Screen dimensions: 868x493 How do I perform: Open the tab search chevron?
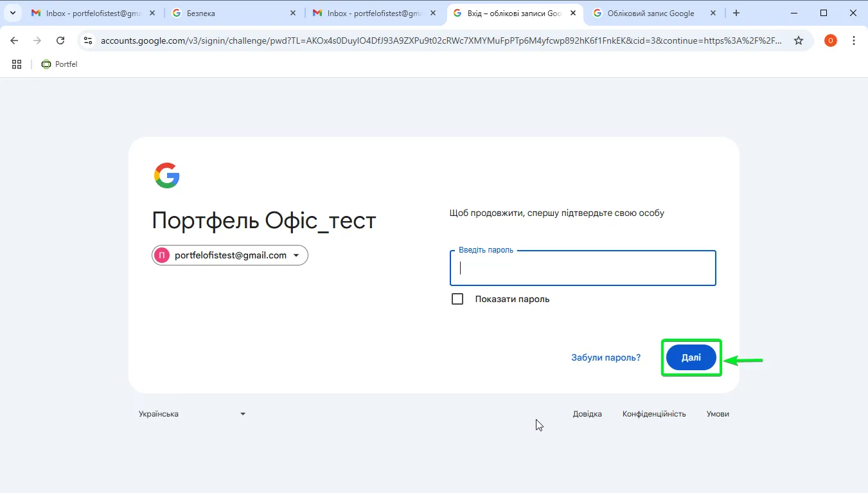12,13
